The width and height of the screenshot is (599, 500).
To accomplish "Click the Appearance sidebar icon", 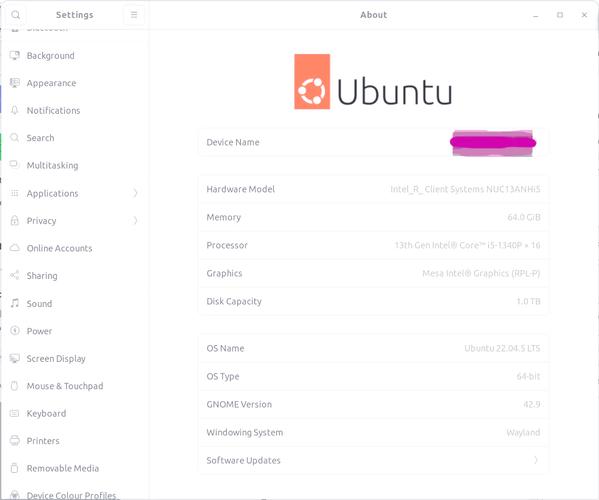I will 15,83.
